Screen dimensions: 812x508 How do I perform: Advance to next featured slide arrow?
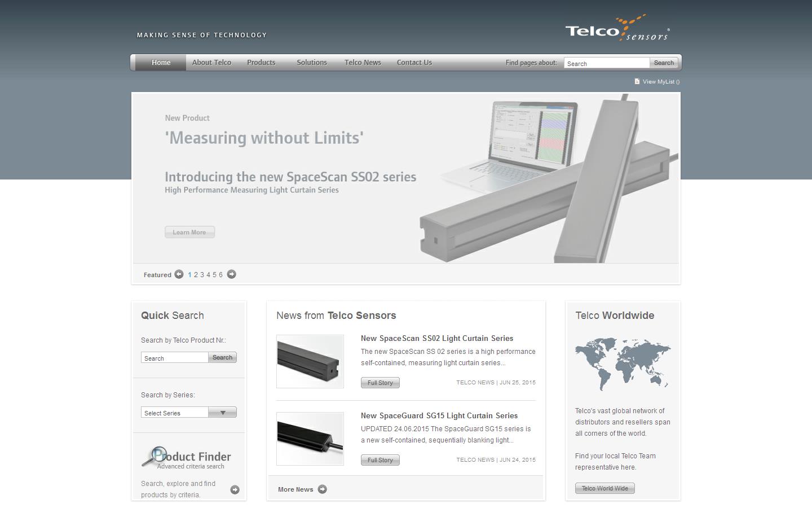coord(231,274)
